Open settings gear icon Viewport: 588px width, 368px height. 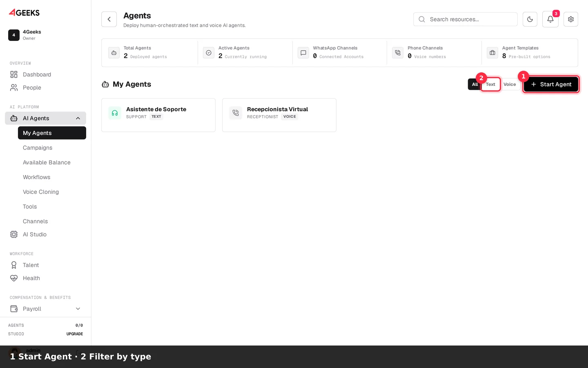pyautogui.click(x=571, y=19)
